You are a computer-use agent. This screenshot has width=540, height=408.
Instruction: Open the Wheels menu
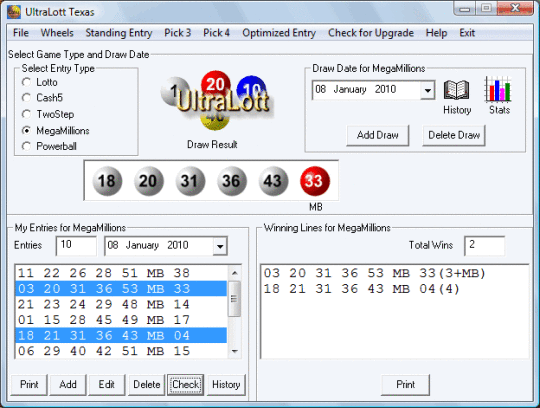pos(57,33)
